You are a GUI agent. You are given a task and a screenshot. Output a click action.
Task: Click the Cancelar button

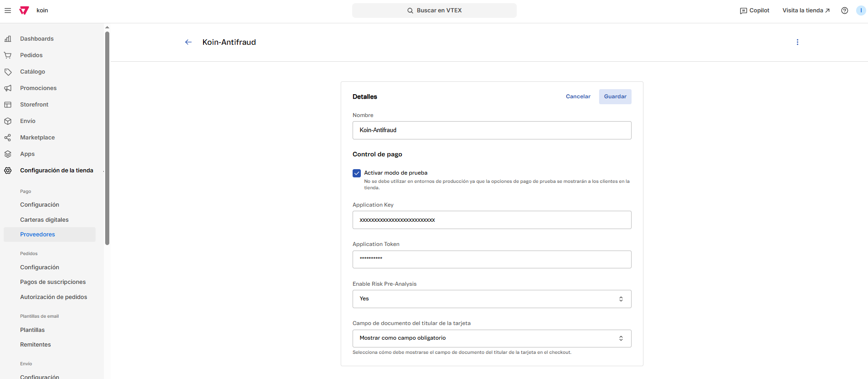(578, 96)
